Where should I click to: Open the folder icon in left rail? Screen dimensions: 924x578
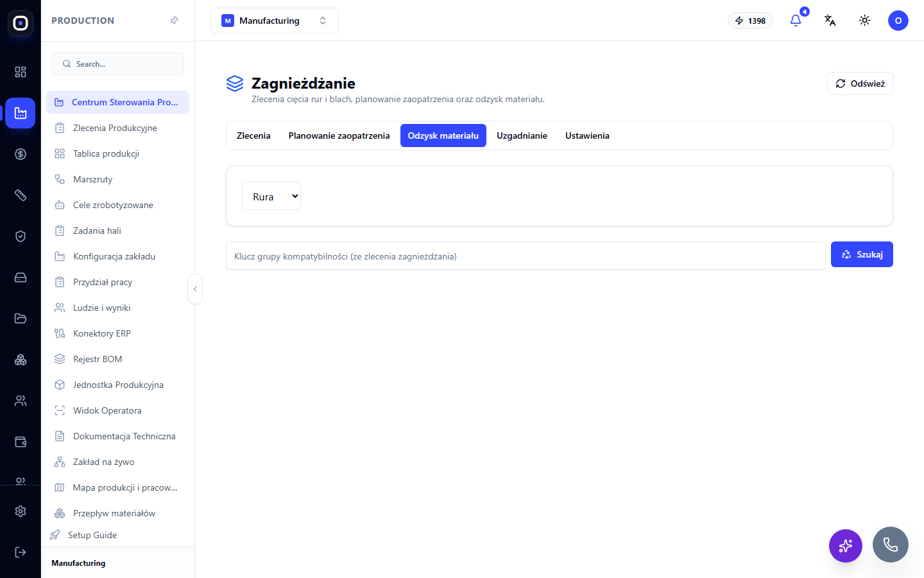coord(21,319)
